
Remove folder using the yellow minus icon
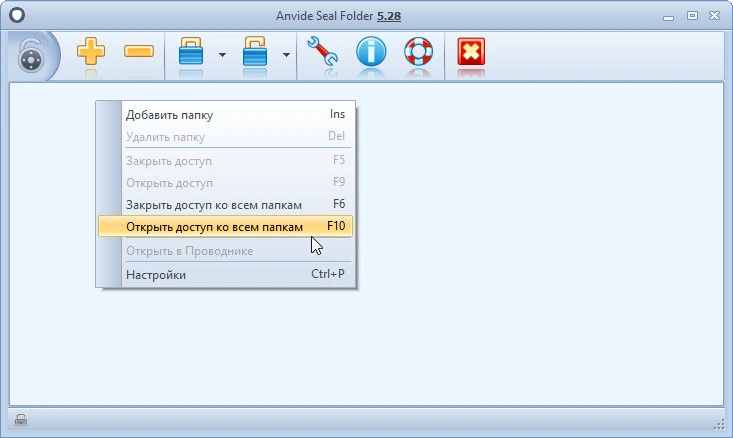[139, 51]
